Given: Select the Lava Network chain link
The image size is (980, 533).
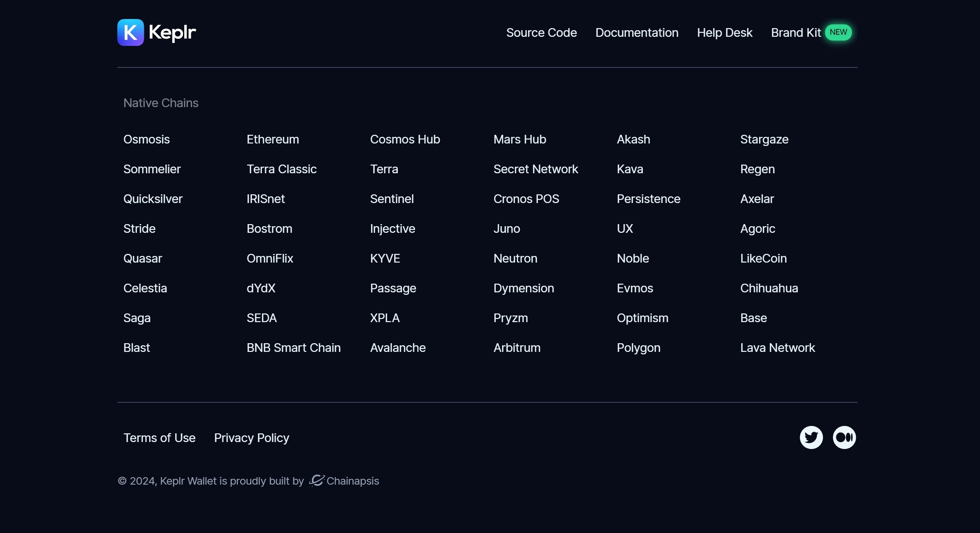Looking at the screenshot, I should (778, 348).
